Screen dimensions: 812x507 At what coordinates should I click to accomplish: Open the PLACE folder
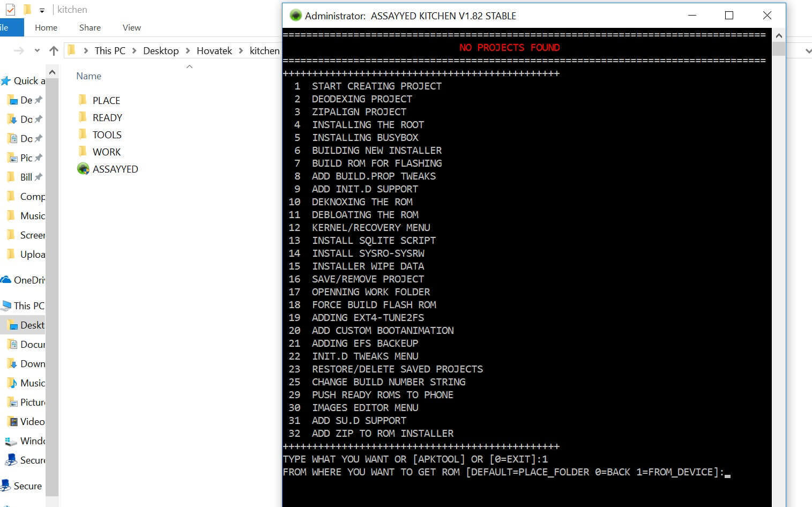pos(106,100)
